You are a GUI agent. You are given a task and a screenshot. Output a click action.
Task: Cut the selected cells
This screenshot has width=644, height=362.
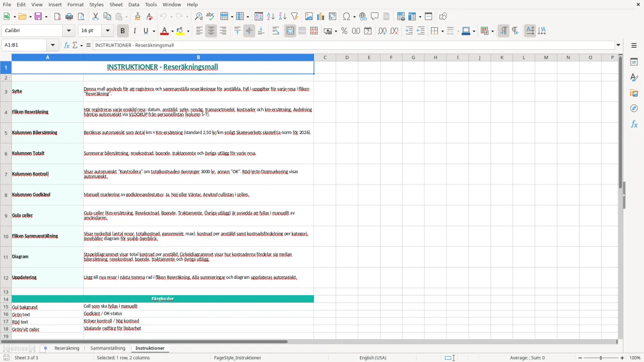[96, 17]
